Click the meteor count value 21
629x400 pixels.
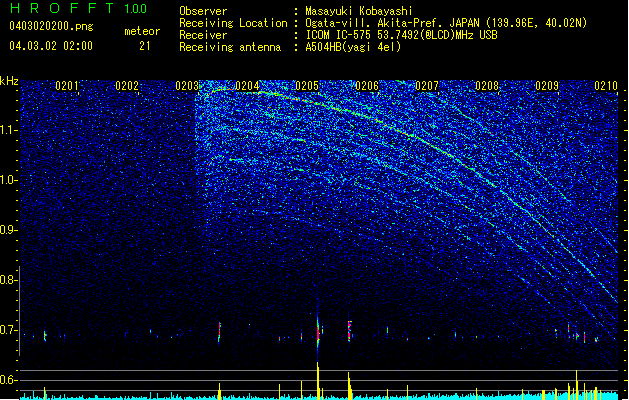145,46
